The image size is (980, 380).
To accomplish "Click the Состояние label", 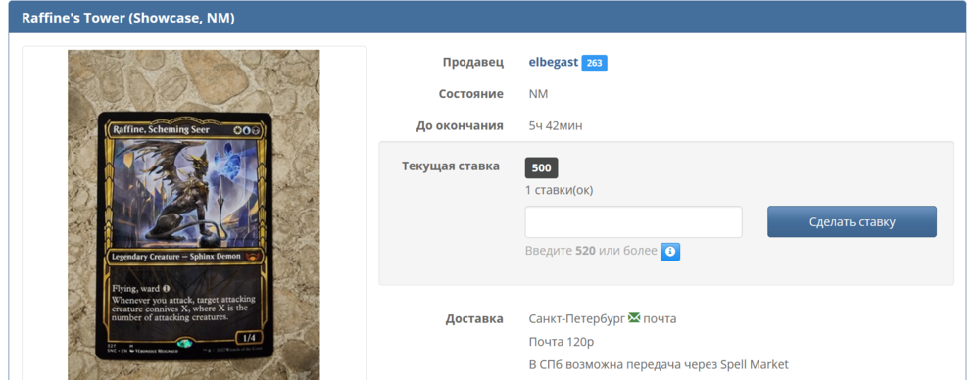I will coord(470,94).
